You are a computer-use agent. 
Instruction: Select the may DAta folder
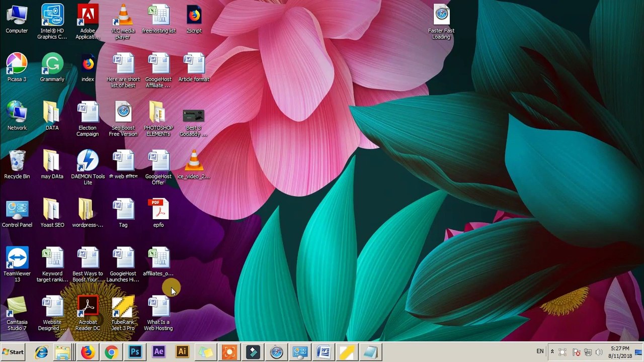click(52, 165)
